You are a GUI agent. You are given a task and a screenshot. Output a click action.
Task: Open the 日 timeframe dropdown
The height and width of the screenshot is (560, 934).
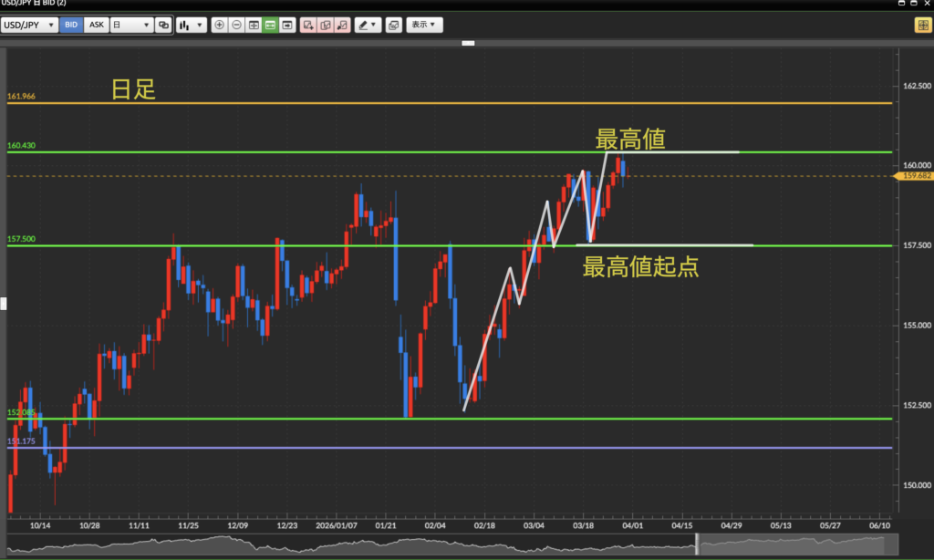(130, 26)
